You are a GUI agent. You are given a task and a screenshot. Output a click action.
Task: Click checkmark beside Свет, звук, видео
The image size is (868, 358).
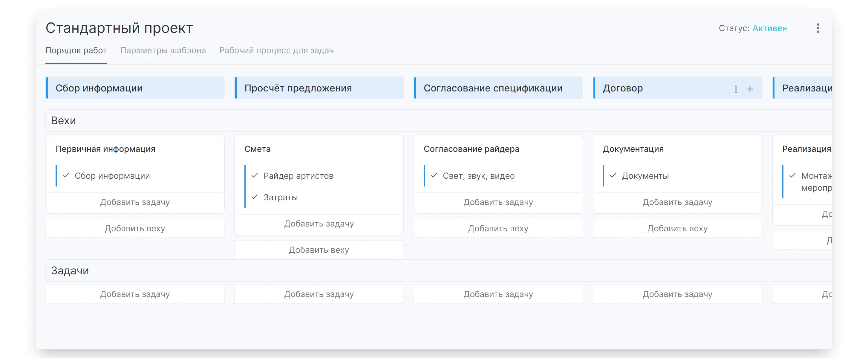tap(434, 176)
